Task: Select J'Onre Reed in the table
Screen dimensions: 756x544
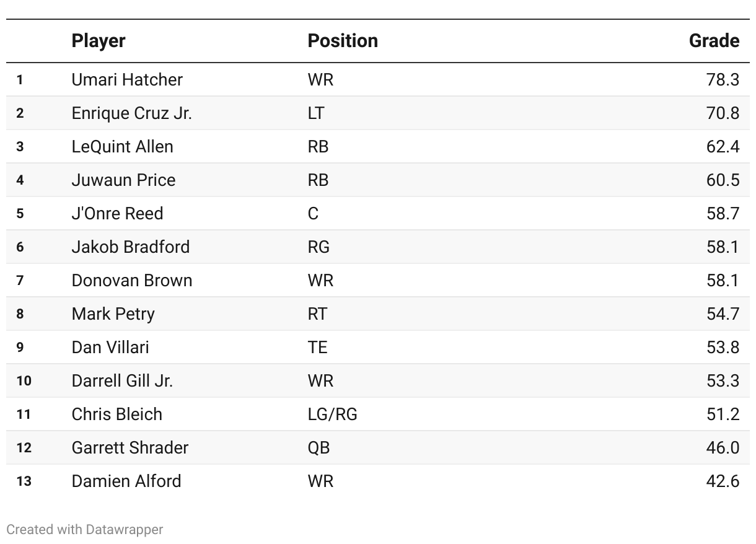Action: coord(117,214)
